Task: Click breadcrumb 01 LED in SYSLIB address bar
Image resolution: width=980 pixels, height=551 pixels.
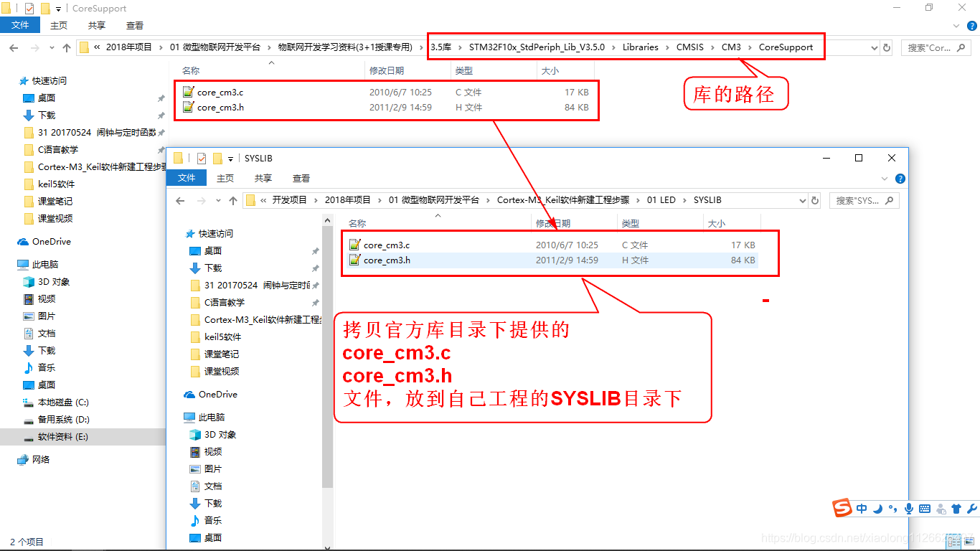Action: pos(661,200)
